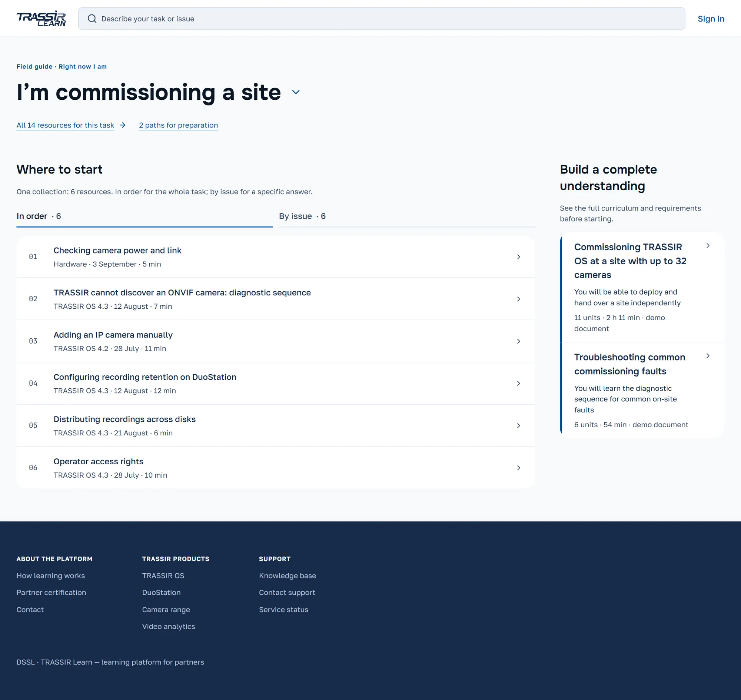The image size is (741, 700).
Task: Open chevron on Operator access rights row
Action: coord(518,468)
